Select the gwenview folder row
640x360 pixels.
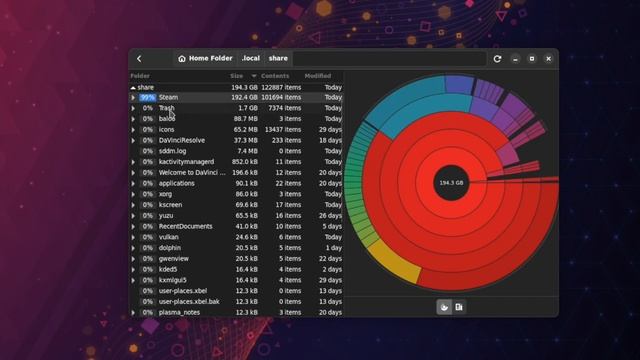236,259
